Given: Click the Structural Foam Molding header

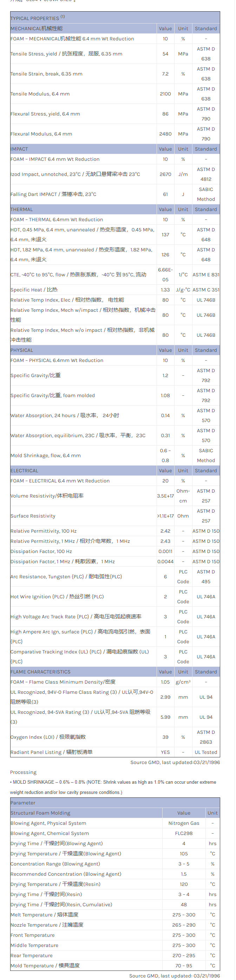Looking at the screenshot, I should [40, 813].
